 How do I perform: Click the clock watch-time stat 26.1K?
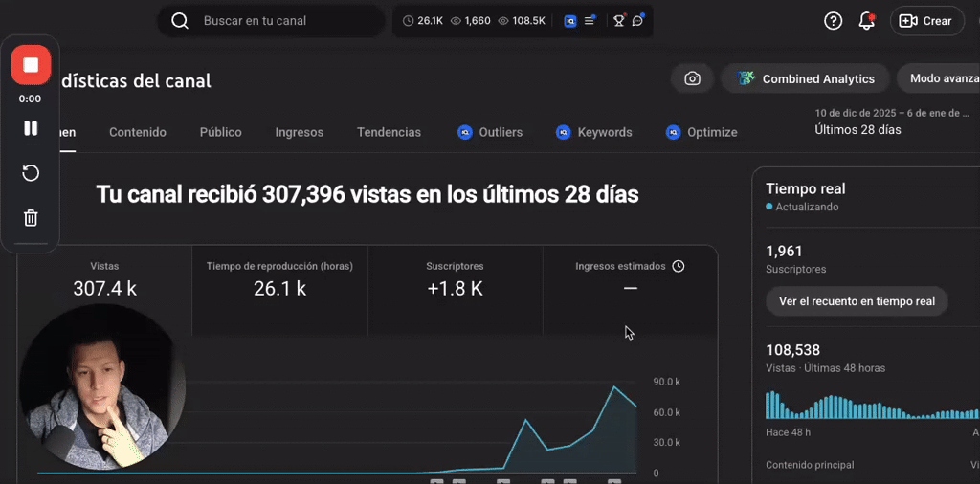(423, 21)
